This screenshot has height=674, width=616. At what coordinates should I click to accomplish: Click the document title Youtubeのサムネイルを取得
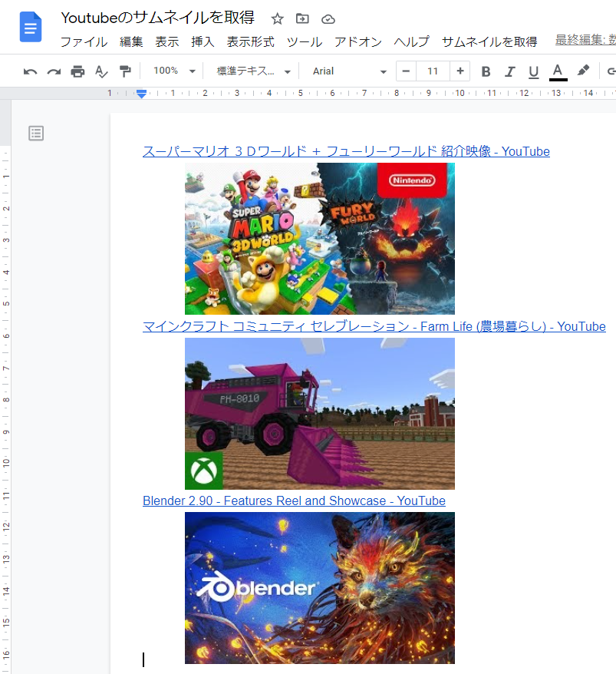click(x=158, y=18)
